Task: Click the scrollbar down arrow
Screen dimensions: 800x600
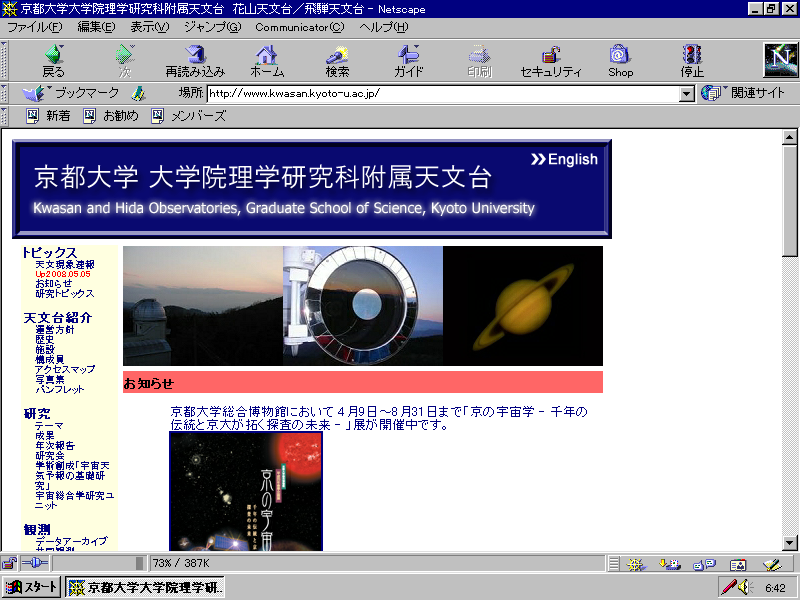Action: click(790, 543)
